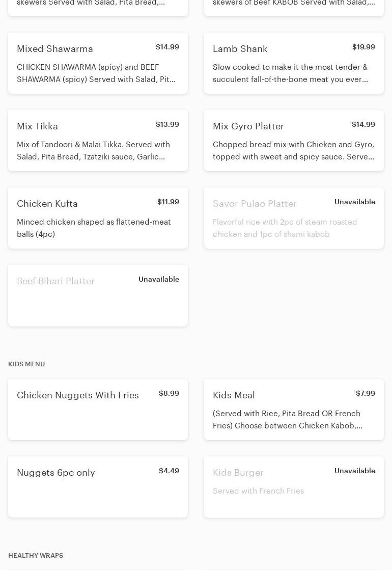Select the Lamb Shank dish card
Screen dimensions: 392x570
click(x=294, y=63)
